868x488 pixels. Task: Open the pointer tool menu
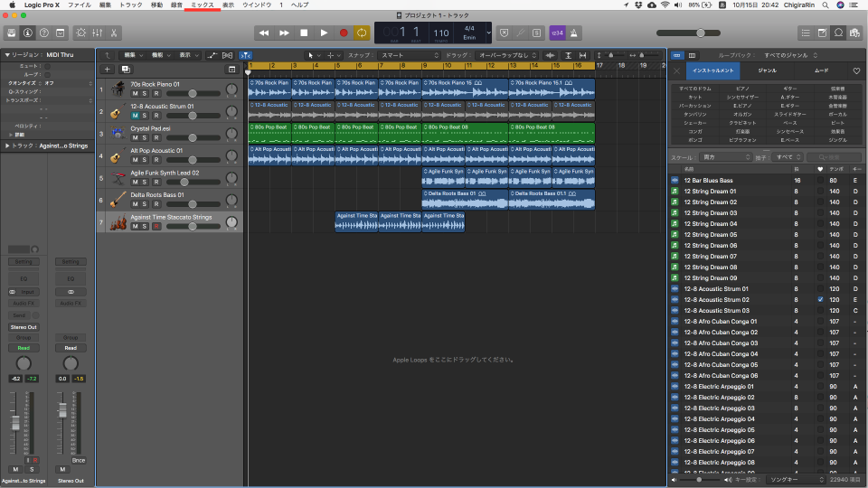314,55
